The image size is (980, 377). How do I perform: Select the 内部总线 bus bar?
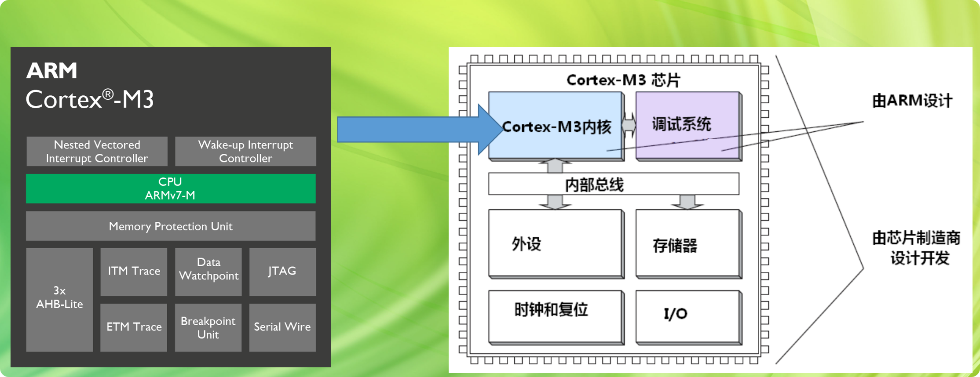614,184
